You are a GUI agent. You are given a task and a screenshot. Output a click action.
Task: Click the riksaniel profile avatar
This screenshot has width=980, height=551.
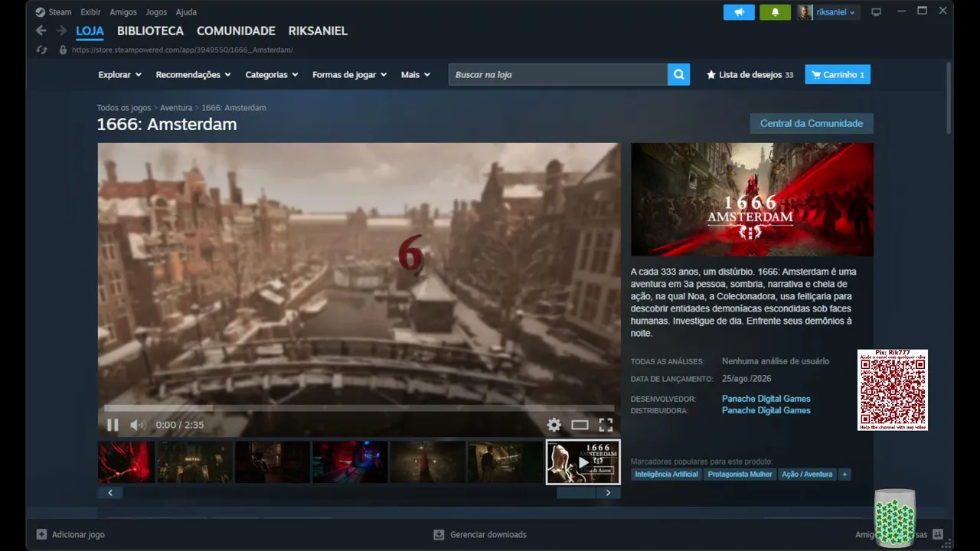tap(805, 12)
